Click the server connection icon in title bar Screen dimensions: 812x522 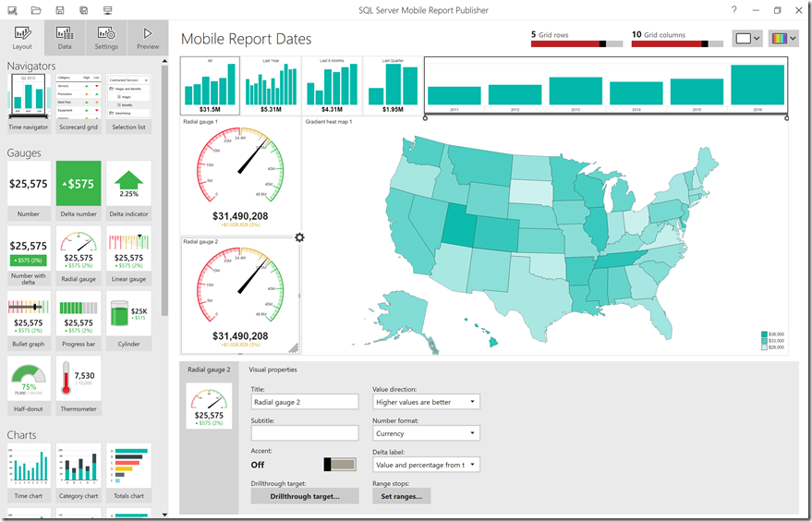click(108, 10)
